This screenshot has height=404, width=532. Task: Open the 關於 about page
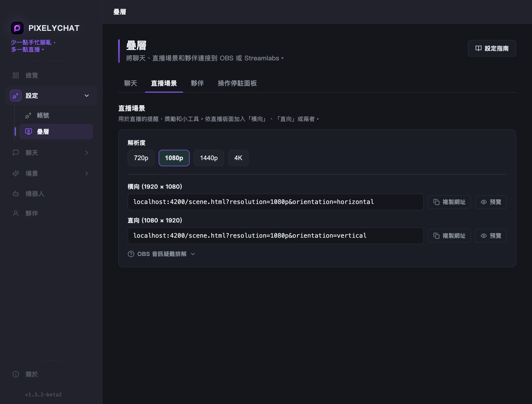point(51,374)
